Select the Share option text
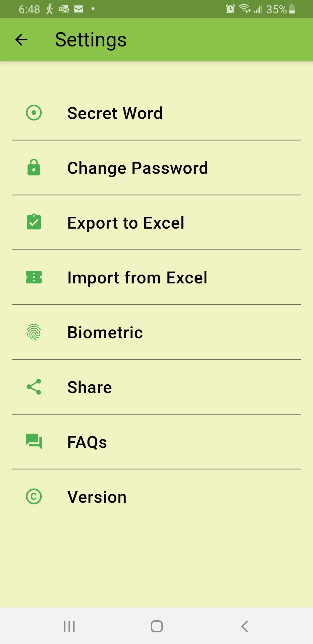Screen dimensions: 313x644 tap(90, 387)
